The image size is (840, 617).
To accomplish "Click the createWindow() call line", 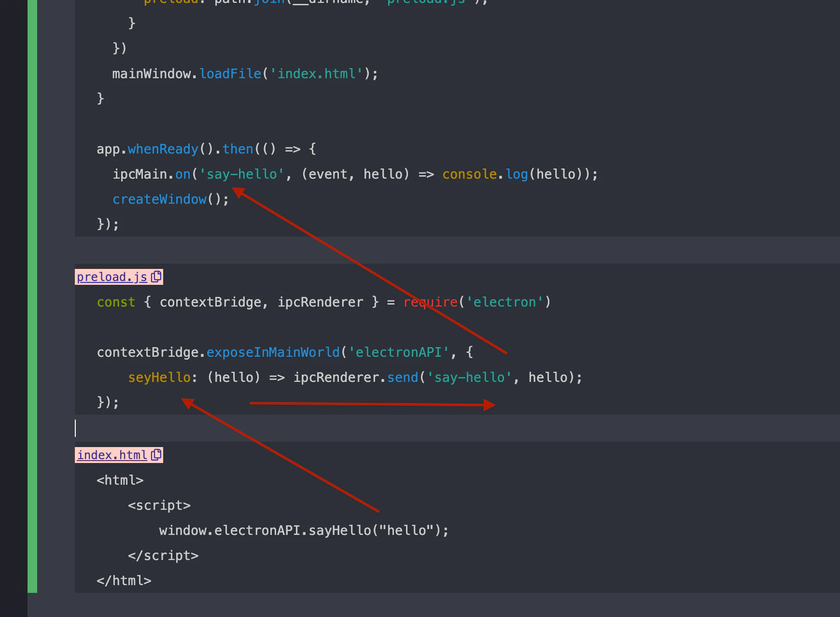I will click(170, 199).
